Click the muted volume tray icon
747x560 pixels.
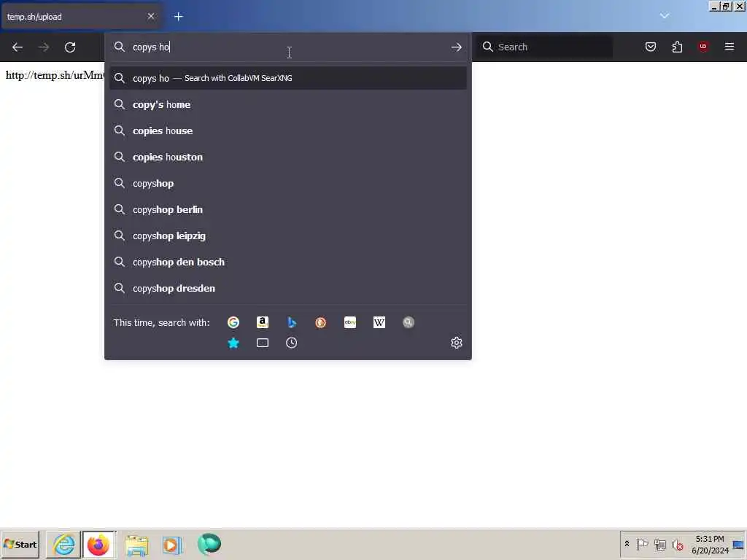(678, 544)
